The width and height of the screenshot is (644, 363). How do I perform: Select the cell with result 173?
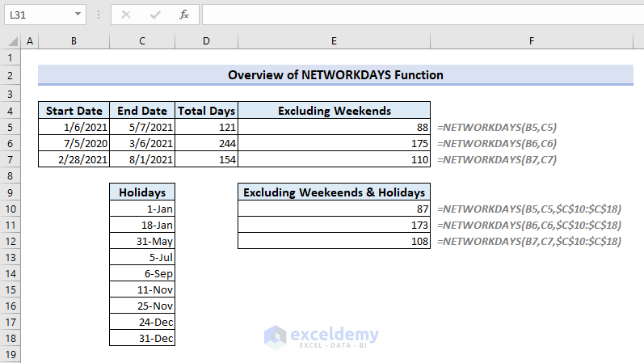tap(334, 225)
